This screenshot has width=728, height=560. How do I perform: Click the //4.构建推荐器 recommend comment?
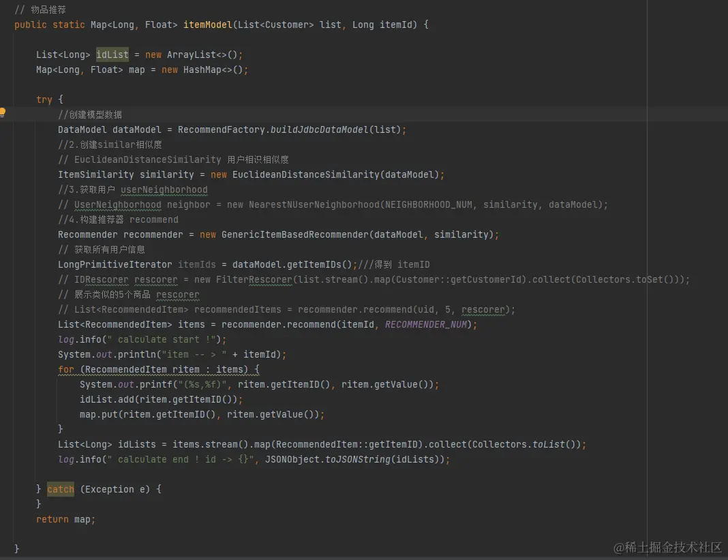(118, 219)
